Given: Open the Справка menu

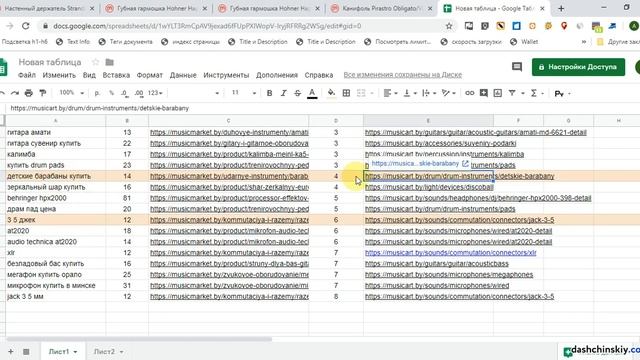Looking at the screenshot, I should click(x=319, y=75).
